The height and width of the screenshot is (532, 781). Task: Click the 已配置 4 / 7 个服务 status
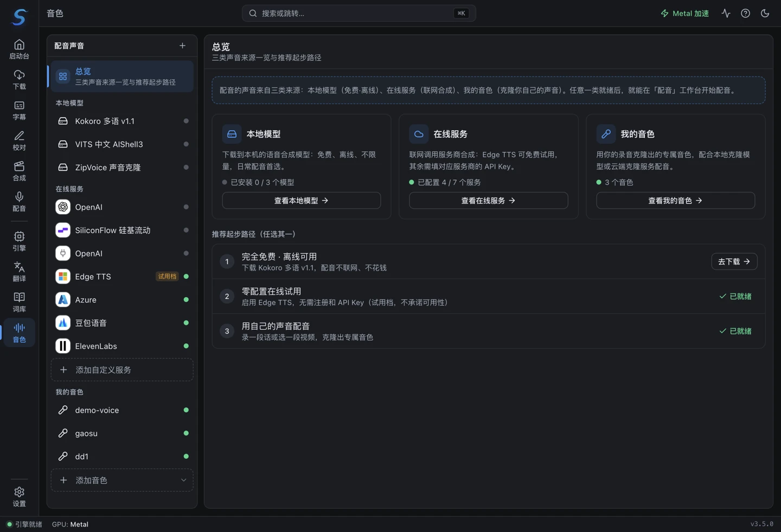point(445,182)
